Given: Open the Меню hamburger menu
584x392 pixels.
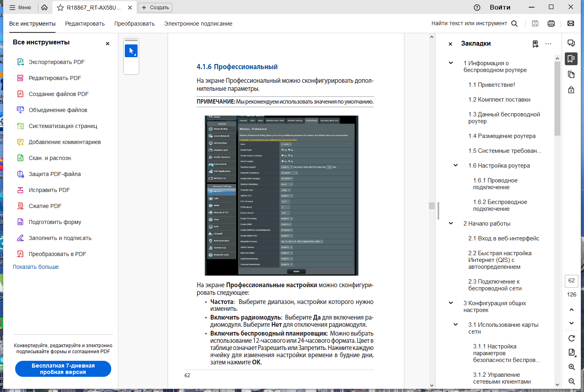Looking at the screenshot, I should point(20,7).
